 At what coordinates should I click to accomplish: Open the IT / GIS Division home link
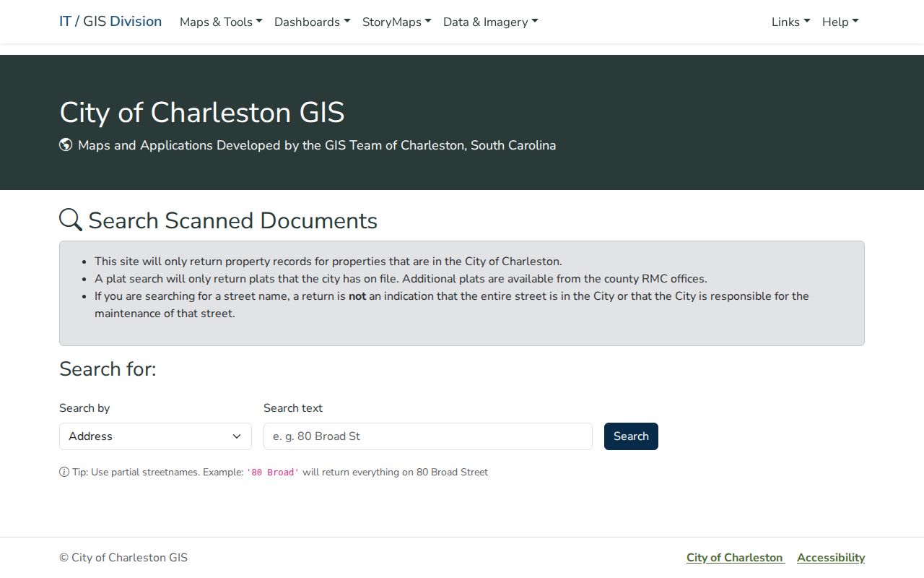pos(110,22)
